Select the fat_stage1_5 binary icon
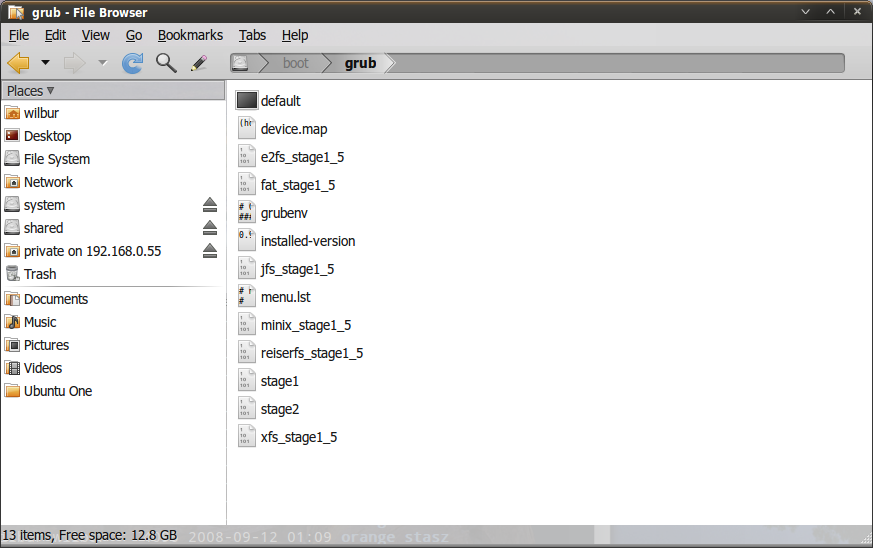873x548 pixels. click(247, 185)
